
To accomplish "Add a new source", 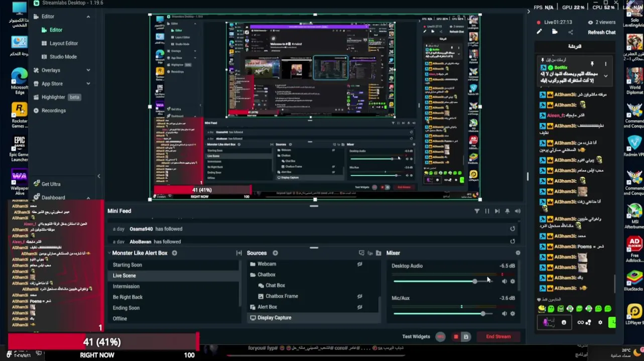I will tap(275, 253).
